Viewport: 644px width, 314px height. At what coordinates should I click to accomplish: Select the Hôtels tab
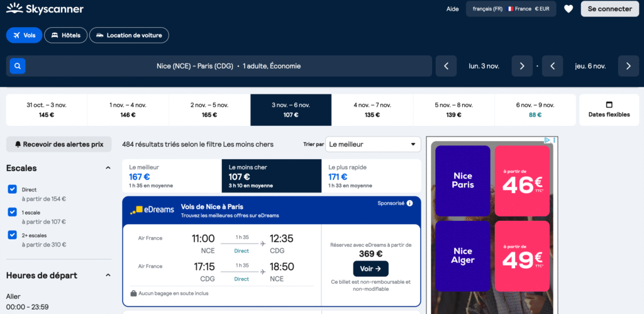pos(65,35)
